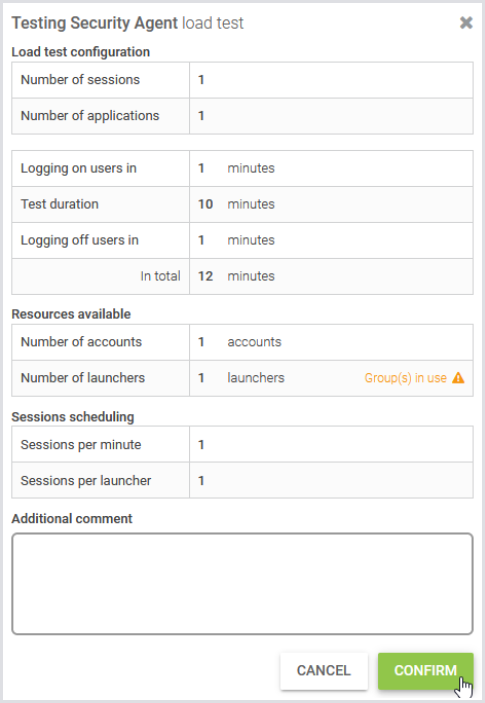The width and height of the screenshot is (485, 703).
Task: Click the Sessions per launcher row
Action: (x=242, y=480)
